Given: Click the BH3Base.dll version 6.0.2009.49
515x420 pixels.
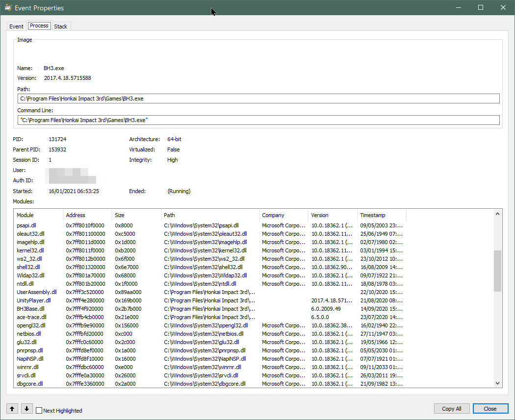Looking at the screenshot, I should [326, 309].
